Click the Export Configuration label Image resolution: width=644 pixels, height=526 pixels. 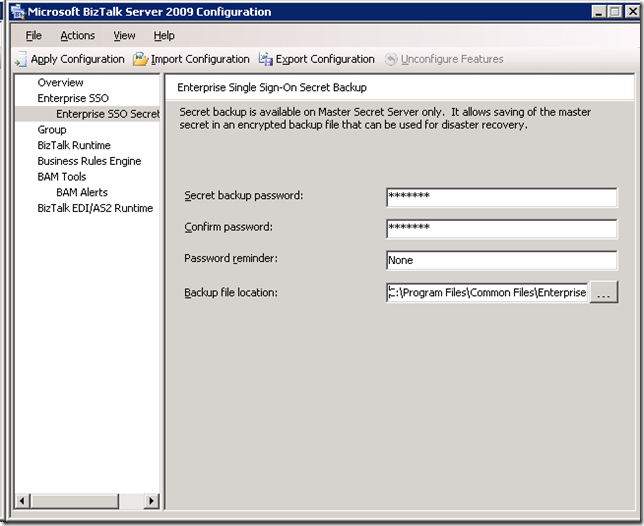325,59
